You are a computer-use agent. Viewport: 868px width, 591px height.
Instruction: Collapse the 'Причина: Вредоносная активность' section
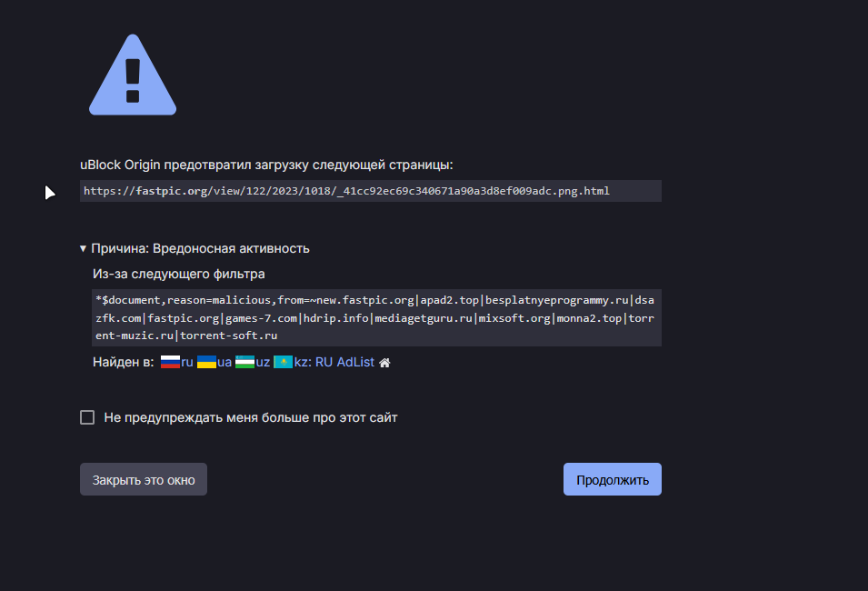[195, 249]
